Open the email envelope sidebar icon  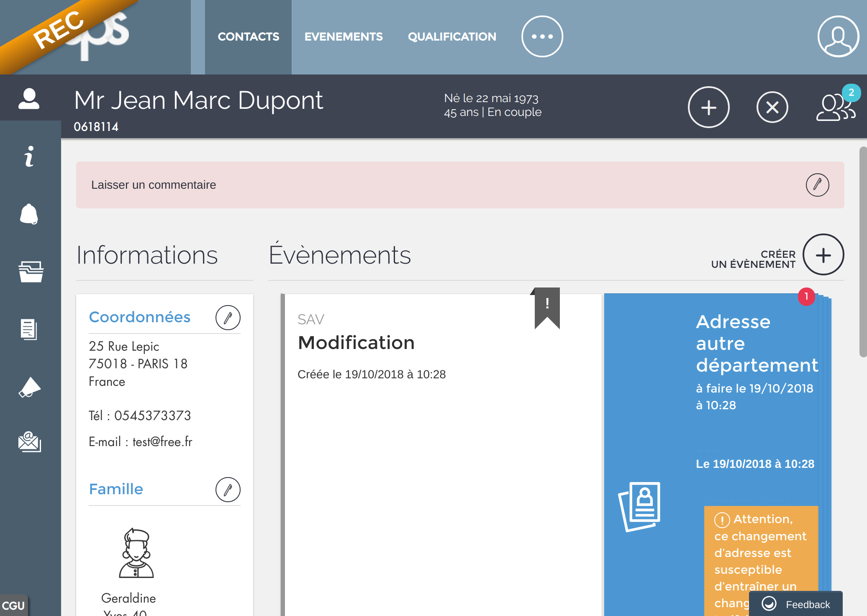[x=29, y=442]
